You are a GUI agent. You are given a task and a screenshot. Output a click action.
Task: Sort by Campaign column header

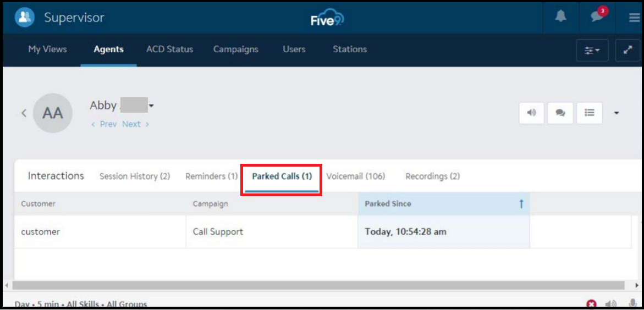[272, 204]
